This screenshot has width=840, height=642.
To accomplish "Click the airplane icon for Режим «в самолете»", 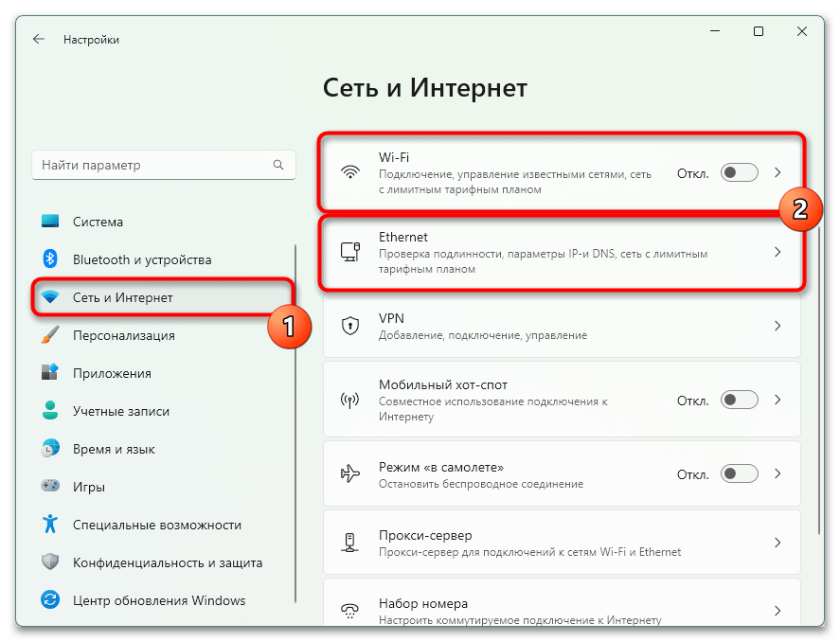I will (350, 473).
